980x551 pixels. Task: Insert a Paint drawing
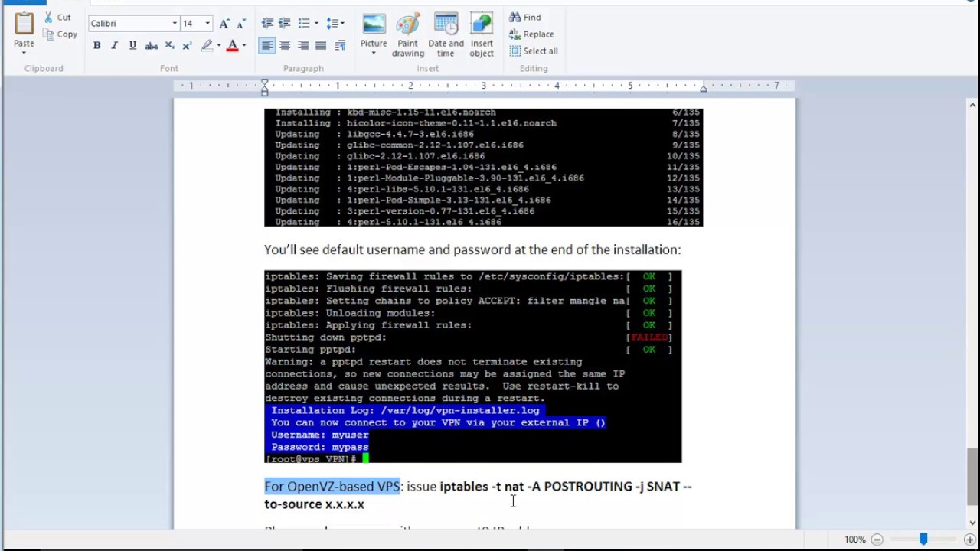[x=408, y=34]
